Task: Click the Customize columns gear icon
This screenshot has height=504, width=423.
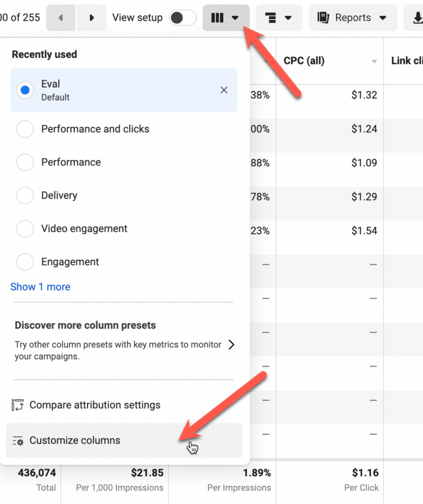Action: pos(18,441)
